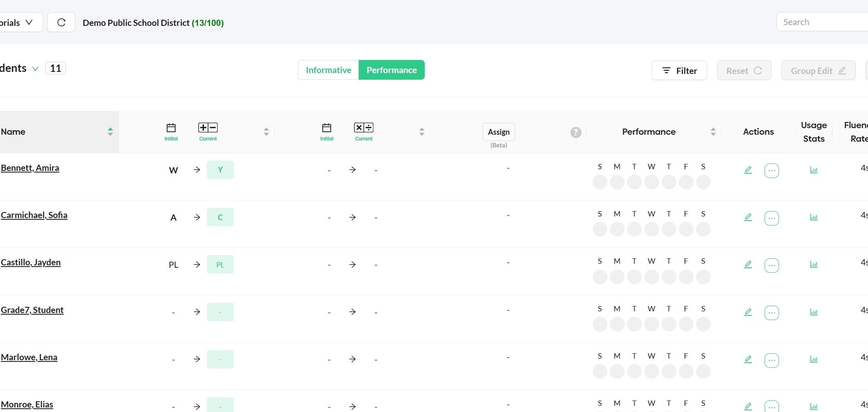
Task: Edit Castillo, Jayden with the pencil icon
Action: (x=748, y=264)
